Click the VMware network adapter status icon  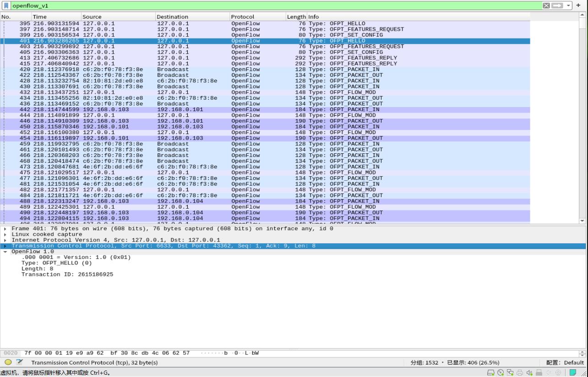coord(509,373)
